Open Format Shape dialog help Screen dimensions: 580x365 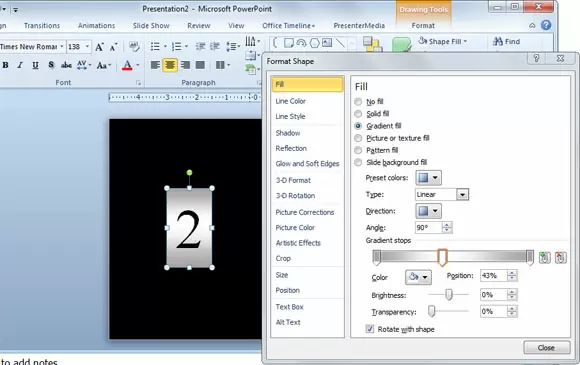(x=536, y=58)
